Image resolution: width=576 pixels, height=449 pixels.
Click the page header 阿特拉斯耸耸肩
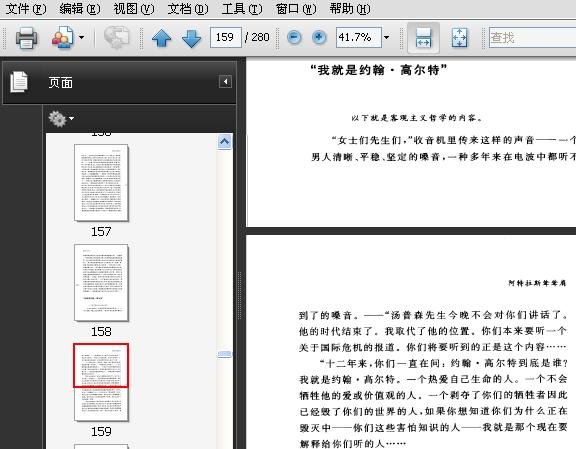(x=537, y=283)
